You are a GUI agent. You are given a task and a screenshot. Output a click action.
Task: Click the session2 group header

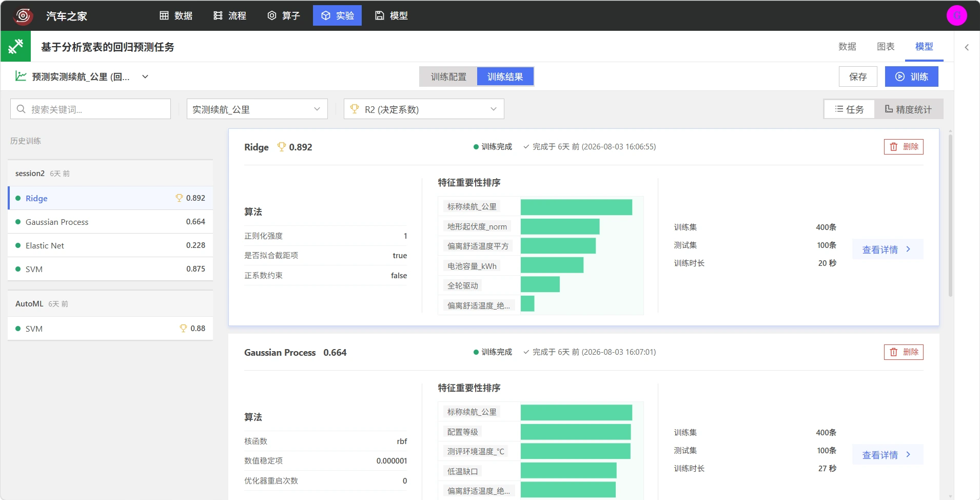pos(110,174)
